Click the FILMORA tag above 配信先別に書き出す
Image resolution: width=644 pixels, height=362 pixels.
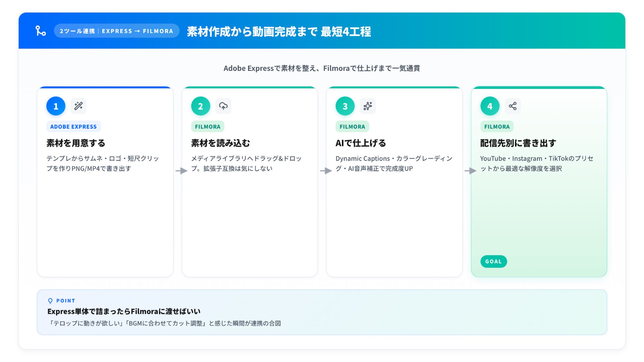[497, 126]
